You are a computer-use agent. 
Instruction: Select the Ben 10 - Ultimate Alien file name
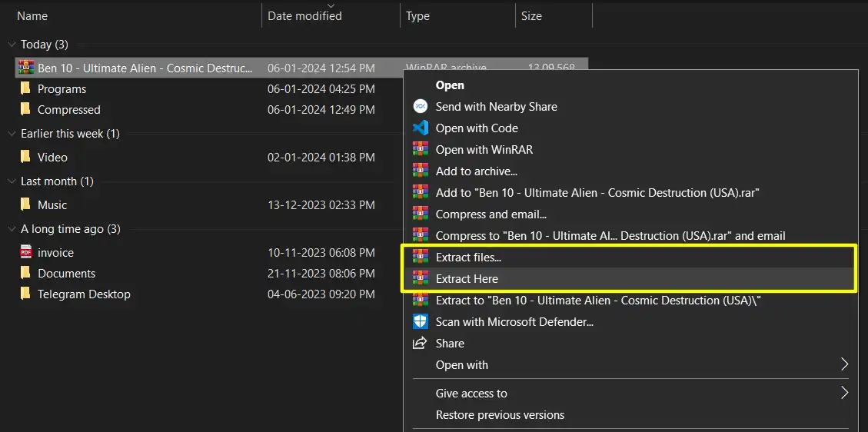145,68
